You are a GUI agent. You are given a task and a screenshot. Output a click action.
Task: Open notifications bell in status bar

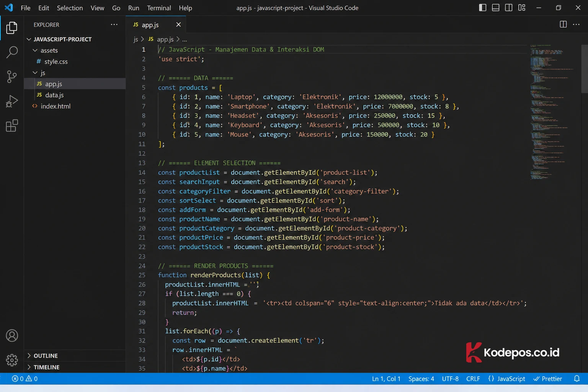(x=577, y=379)
